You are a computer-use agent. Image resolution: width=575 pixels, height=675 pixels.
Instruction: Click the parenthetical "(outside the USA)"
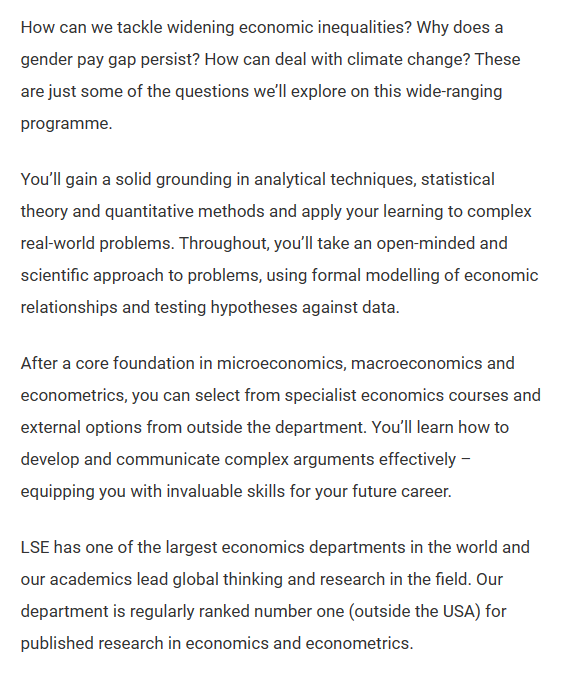(414, 611)
